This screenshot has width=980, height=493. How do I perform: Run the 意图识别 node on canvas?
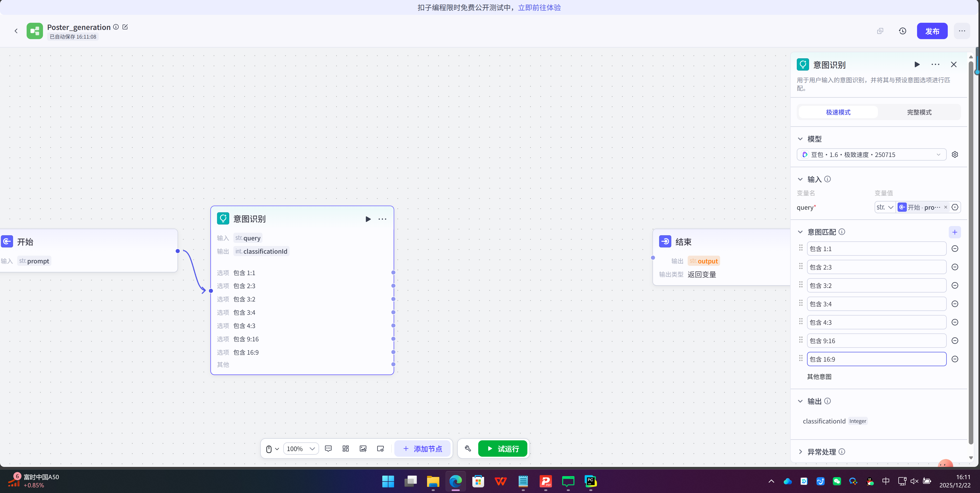pyautogui.click(x=368, y=219)
